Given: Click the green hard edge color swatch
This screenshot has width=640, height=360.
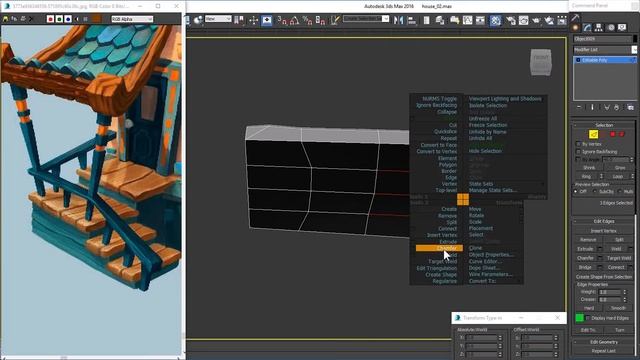Looking at the screenshot, I should (x=580, y=318).
